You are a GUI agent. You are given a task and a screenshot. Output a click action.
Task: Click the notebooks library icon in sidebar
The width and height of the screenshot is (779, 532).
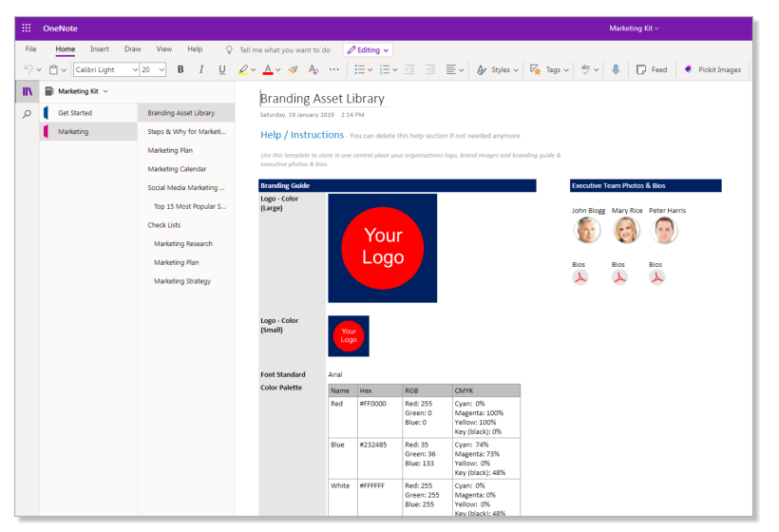point(28,91)
